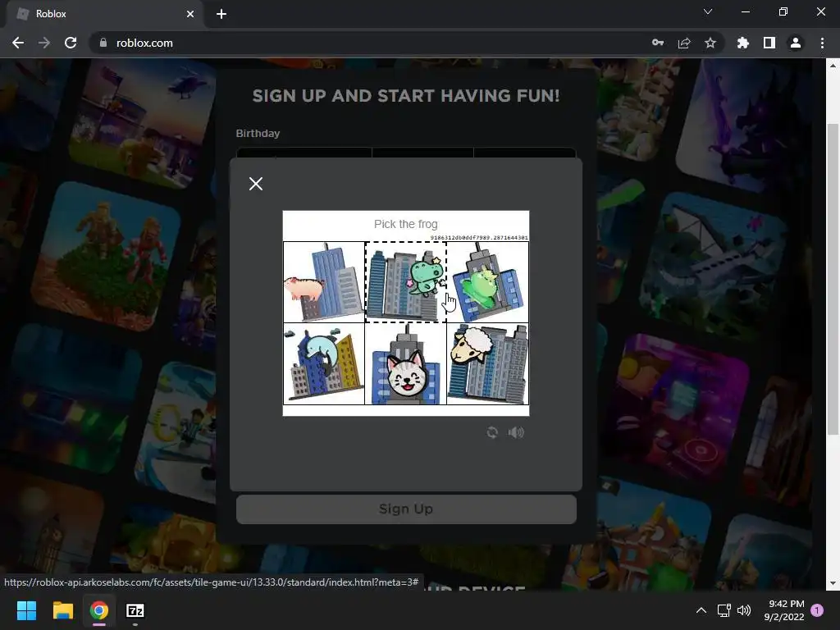Viewport: 840px width, 630px height.
Task: Open the volume tray icon
Action: click(744, 610)
